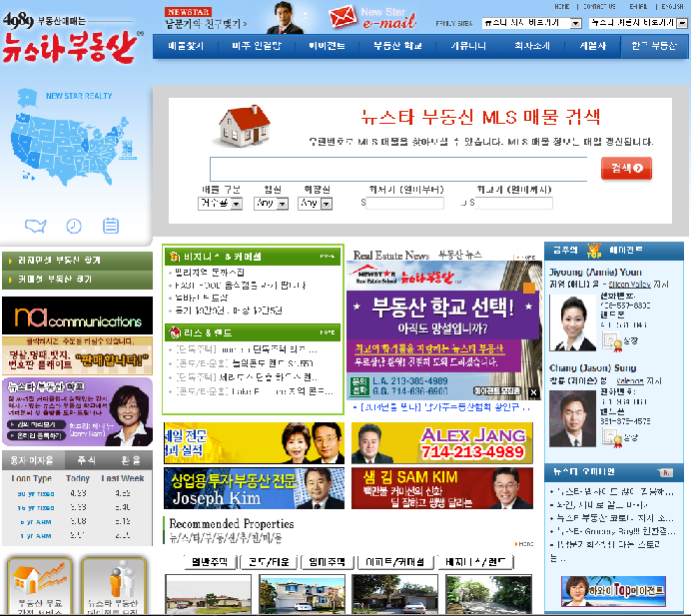Click the 매물찾기 nav menu

[186, 46]
